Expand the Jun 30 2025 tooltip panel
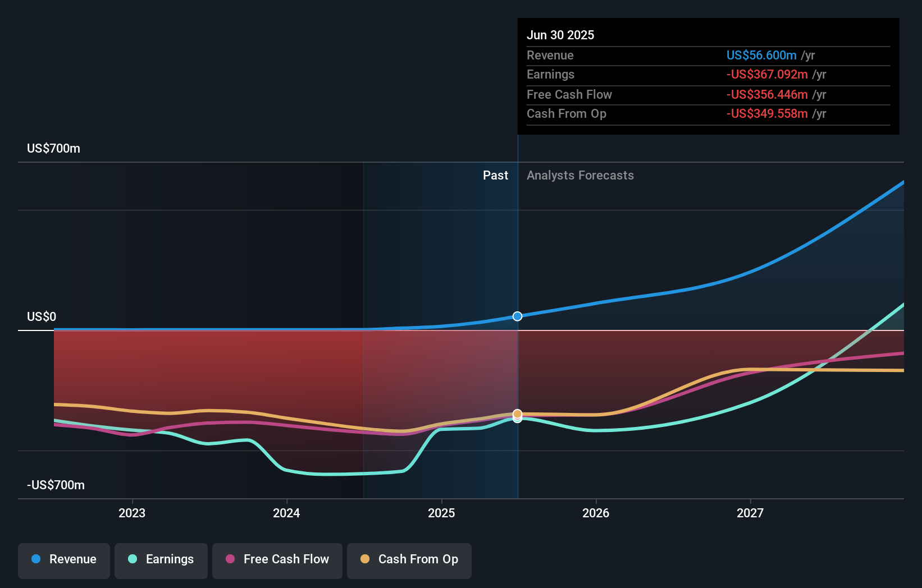 point(708,76)
